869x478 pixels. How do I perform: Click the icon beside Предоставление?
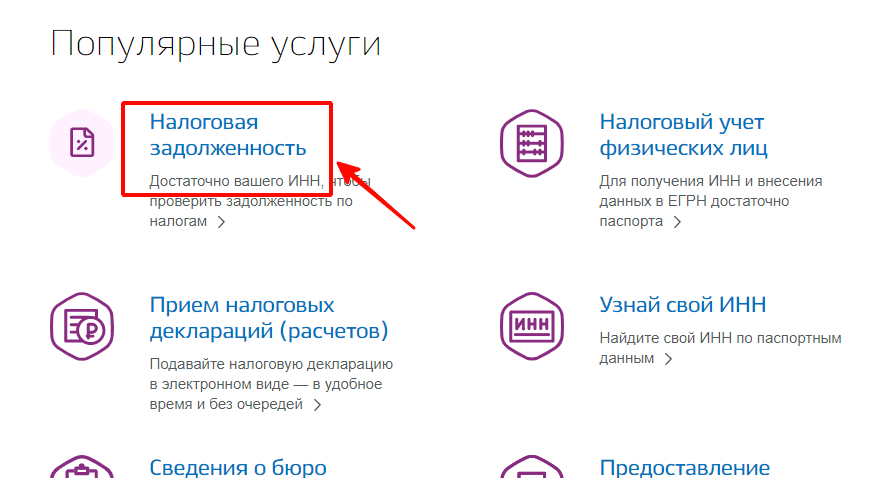pos(531,467)
